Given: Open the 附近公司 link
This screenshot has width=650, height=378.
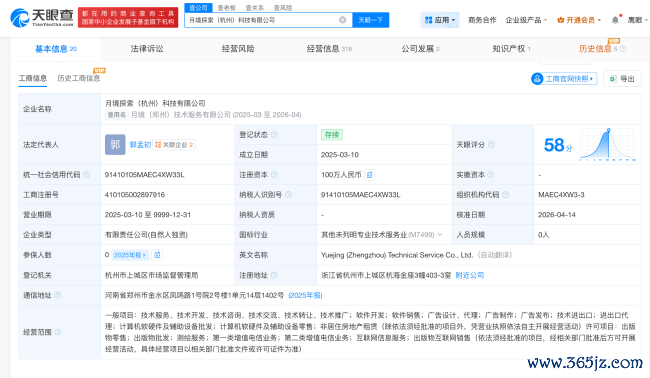Looking at the screenshot, I should point(470,275).
